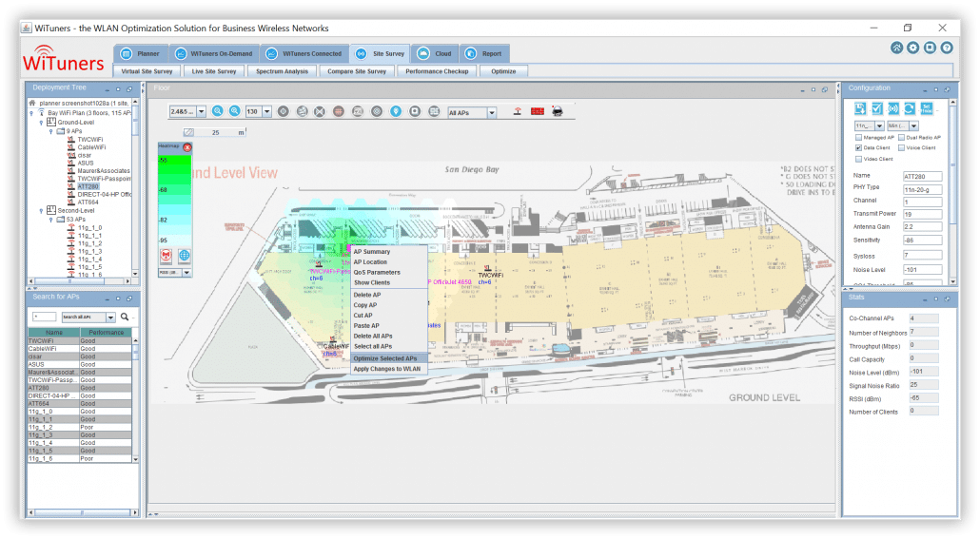Open settings gear icon at top right
The image size is (980, 539).
point(913,48)
